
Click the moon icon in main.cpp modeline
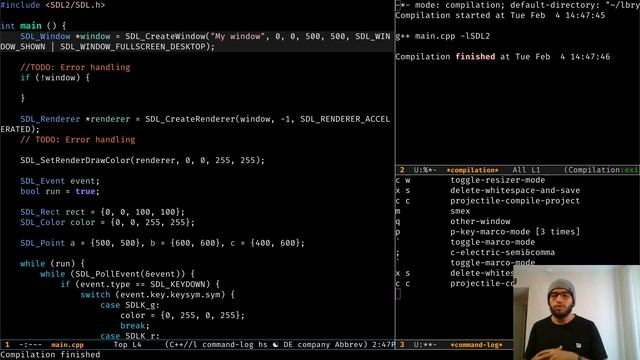point(276,344)
